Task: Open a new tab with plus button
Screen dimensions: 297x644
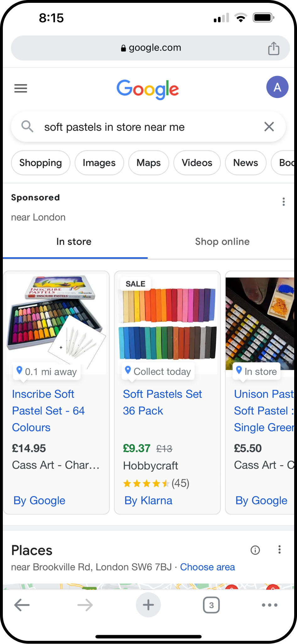Action: tap(148, 605)
